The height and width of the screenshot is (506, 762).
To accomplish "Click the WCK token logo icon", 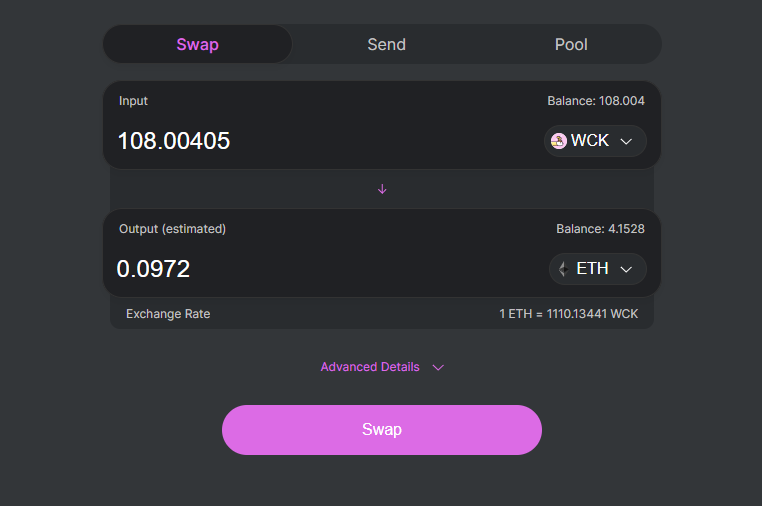I will (x=559, y=141).
